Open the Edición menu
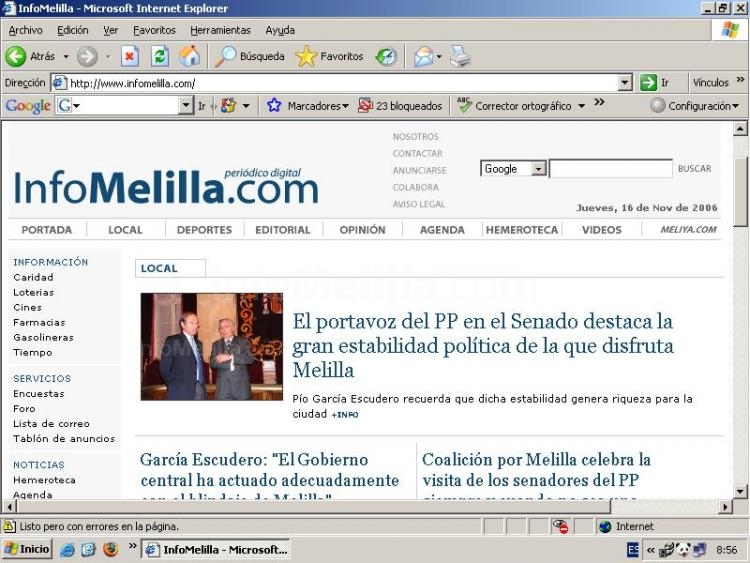This screenshot has height=563, width=750. click(73, 30)
